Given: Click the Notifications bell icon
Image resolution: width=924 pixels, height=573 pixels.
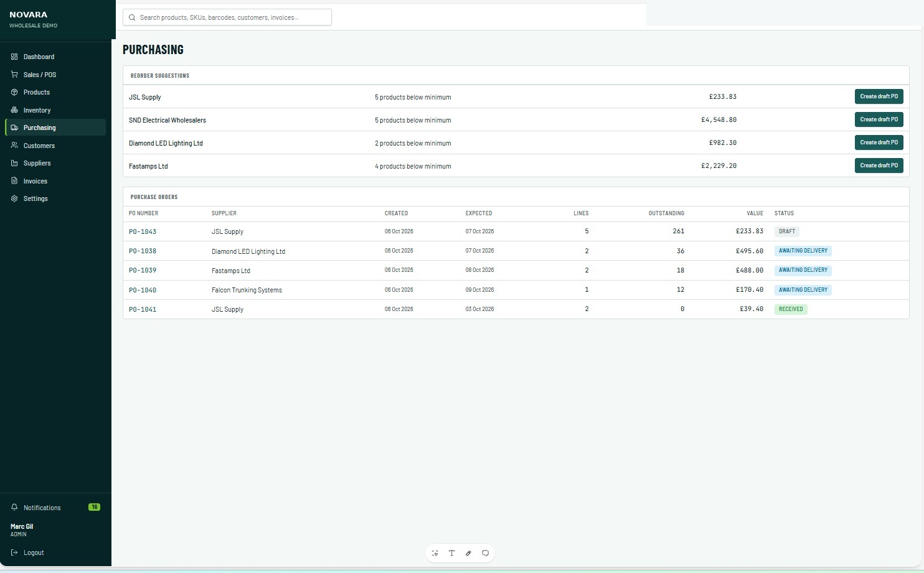Looking at the screenshot, I should point(14,508).
